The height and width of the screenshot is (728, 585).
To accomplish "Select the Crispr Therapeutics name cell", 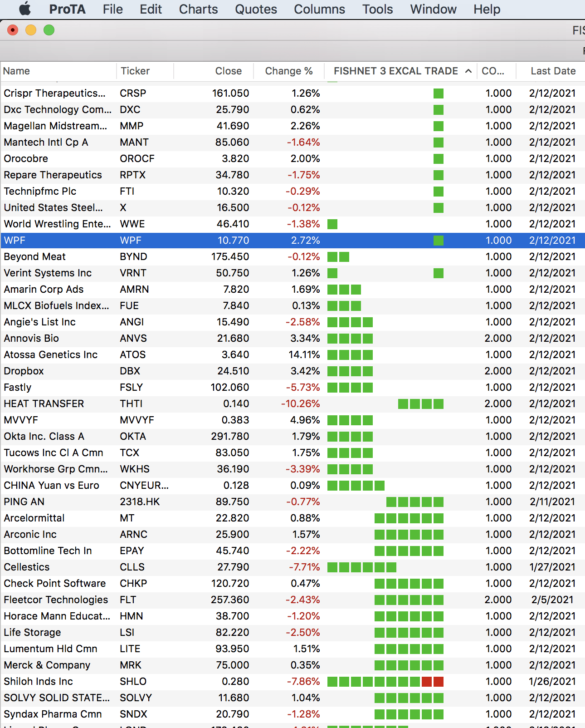I will point(54,93).
